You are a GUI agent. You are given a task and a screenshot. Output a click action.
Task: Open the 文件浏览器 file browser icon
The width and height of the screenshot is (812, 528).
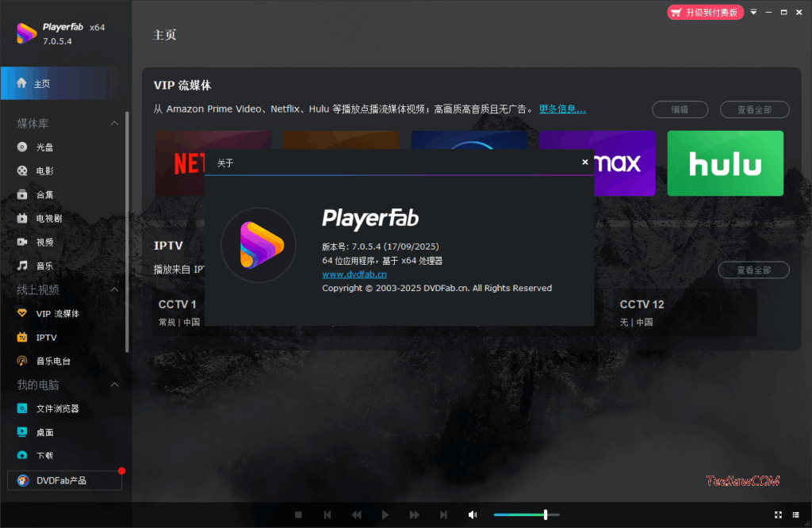click(x=22, y=408)
